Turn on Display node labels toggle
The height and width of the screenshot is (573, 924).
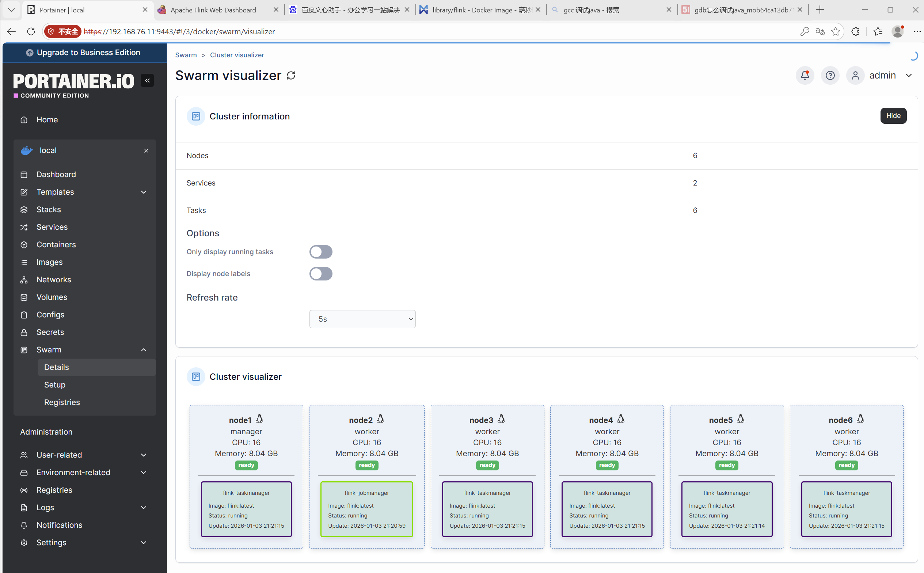tap(321, 274)
